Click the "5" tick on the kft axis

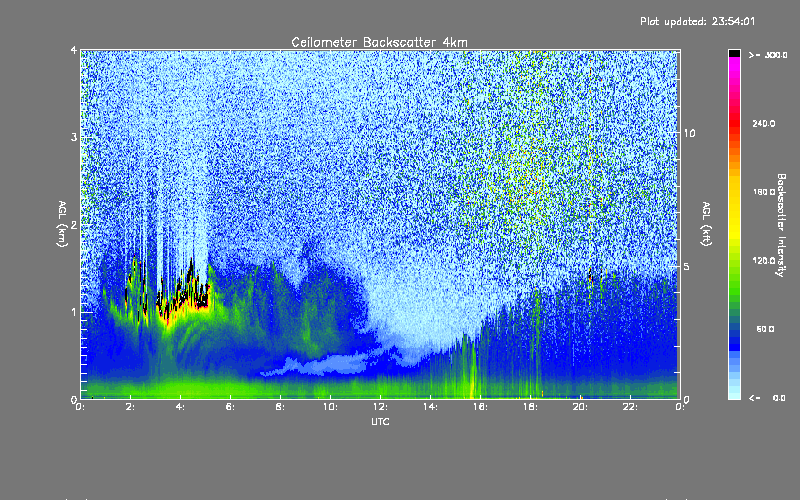point(687,266)
